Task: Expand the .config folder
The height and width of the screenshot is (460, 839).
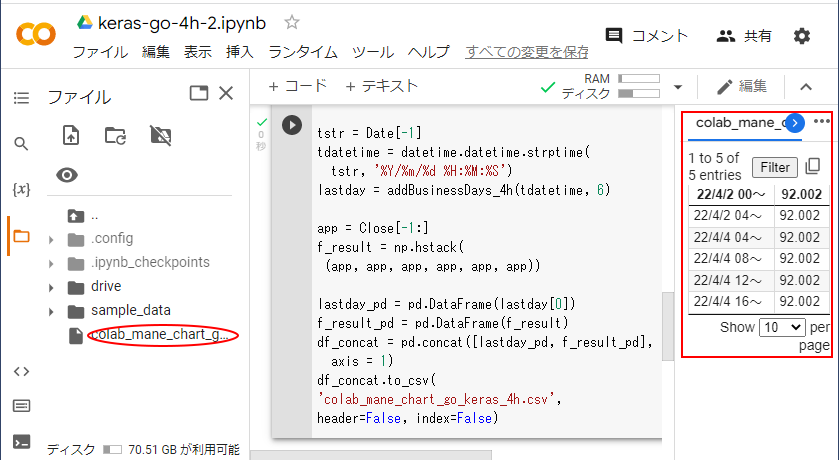Action: click(51, 240)
